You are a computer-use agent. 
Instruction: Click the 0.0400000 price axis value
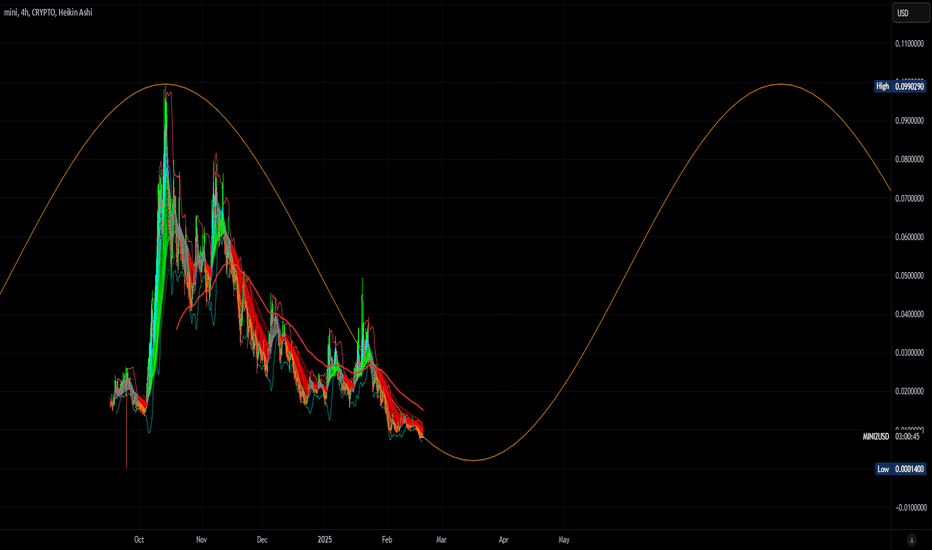coord(909,314)
